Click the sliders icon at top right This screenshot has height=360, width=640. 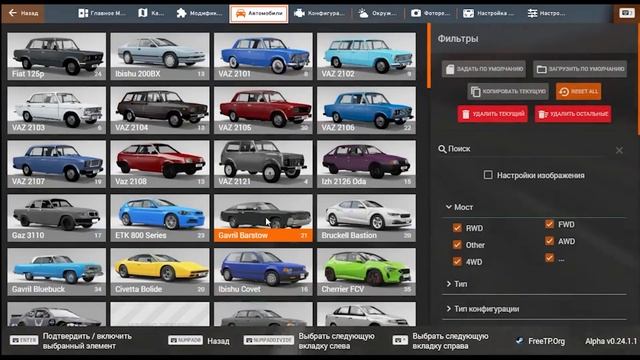[532, 13]
